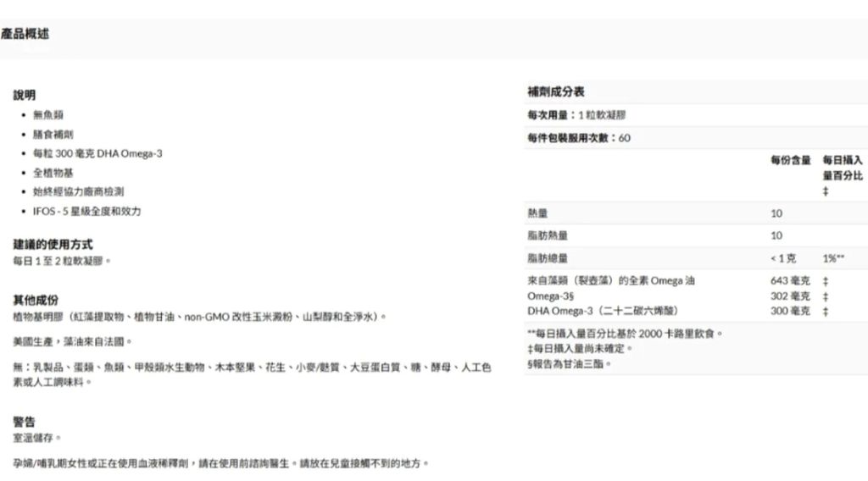Click the 每次用量 serving size row
This screenshot has height=481, width=868.
point(576,115)
